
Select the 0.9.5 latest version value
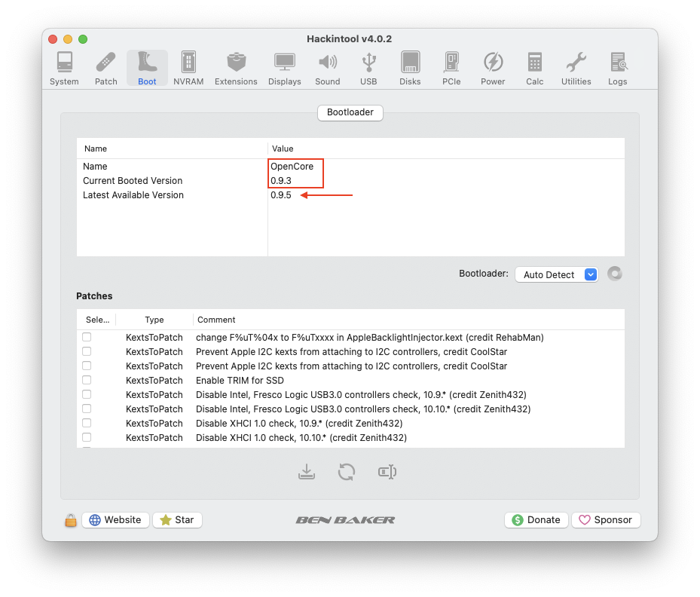(281, 195)
